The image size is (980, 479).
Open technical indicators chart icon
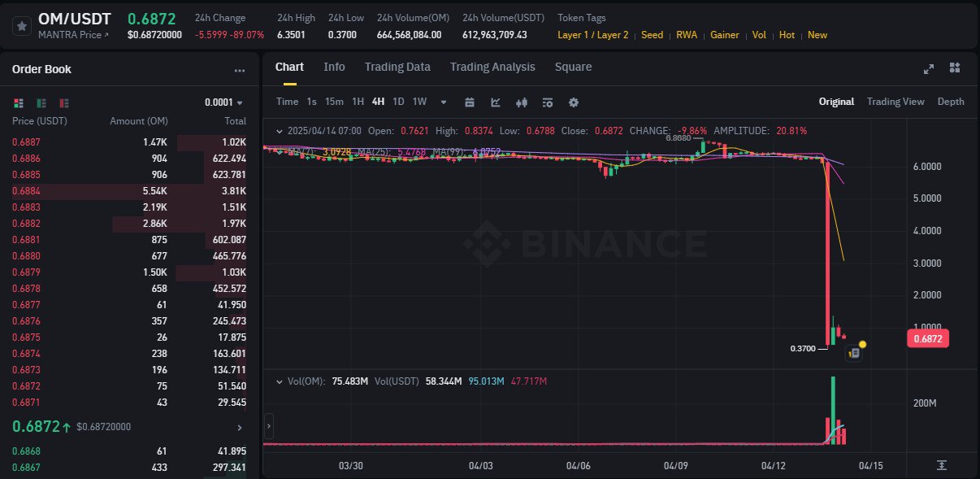pyautogui.click(x=496, y=102)
